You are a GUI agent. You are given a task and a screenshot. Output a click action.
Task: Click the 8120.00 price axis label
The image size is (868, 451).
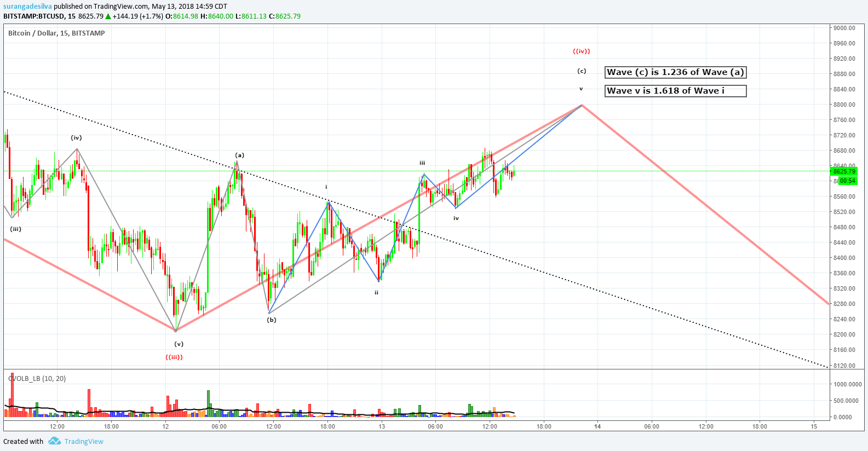tap(844, 365)
